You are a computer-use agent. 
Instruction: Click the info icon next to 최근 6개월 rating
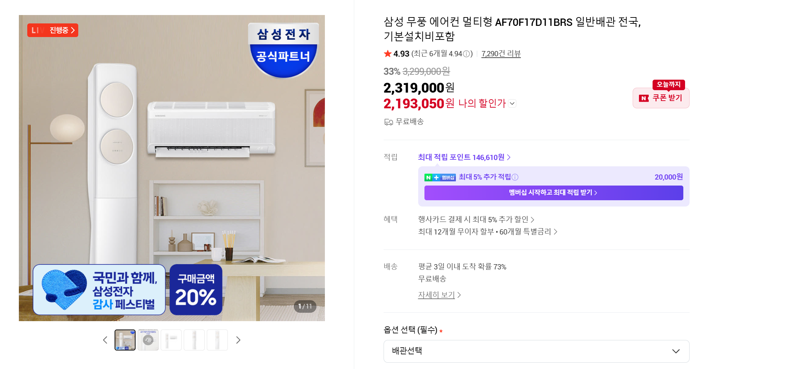tap(469, 54)
